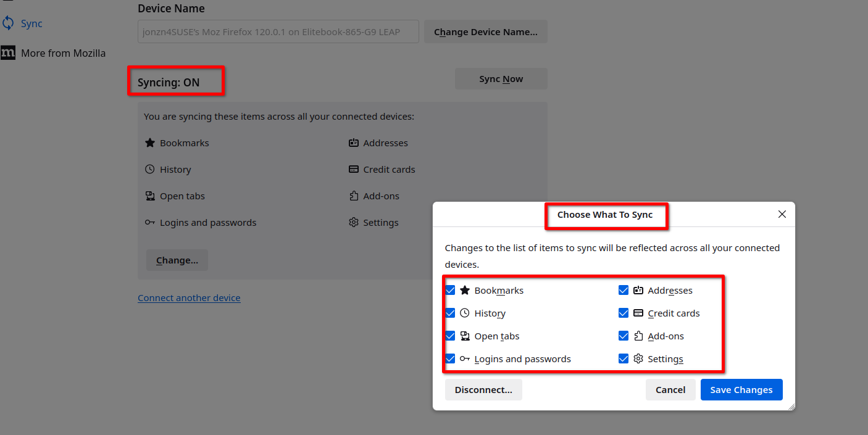
Task: Open More from Mozilla section
Action: (63, 53)
